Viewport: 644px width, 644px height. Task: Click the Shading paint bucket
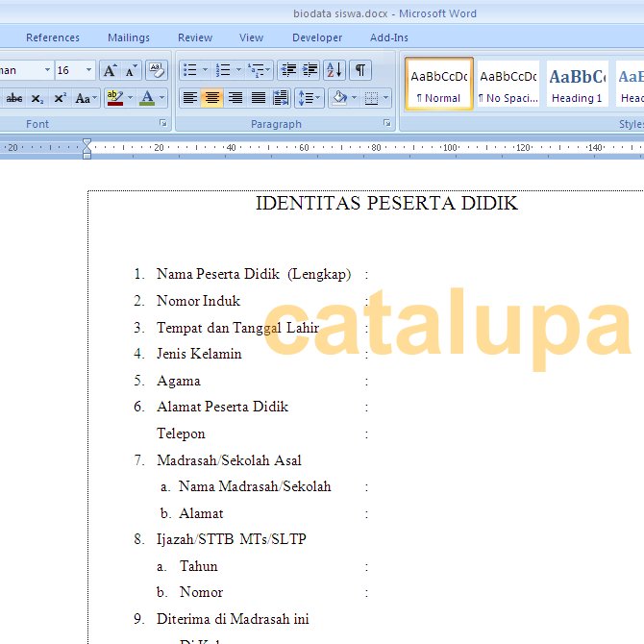339,98
